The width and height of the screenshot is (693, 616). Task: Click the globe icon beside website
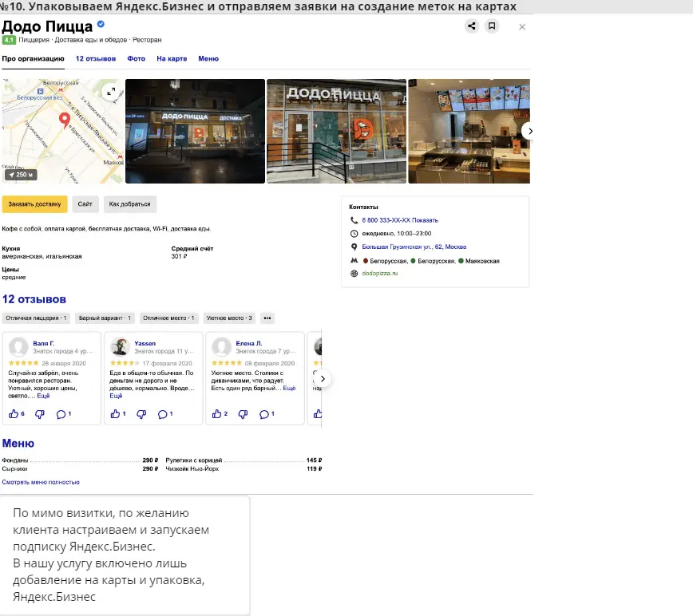pos(354,274)
